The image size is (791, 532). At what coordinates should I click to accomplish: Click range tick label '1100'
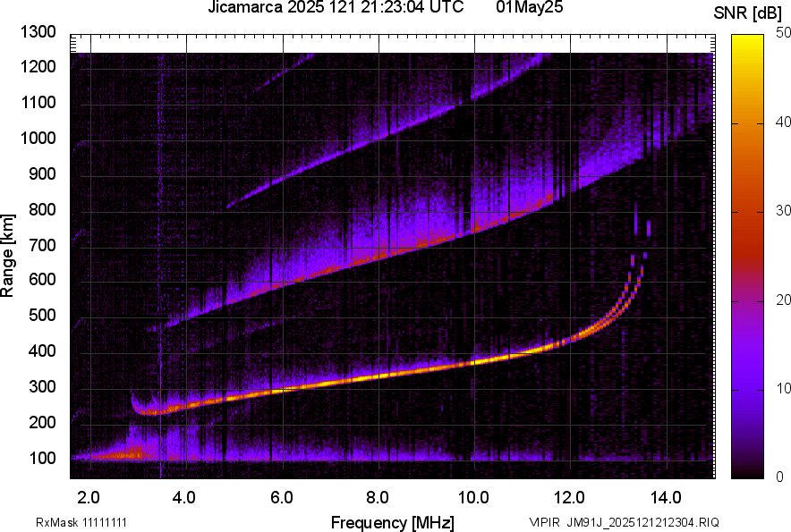(38, 102)
